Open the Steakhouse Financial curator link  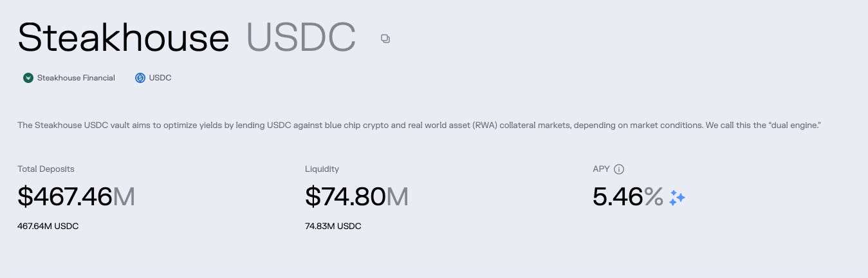76,78
